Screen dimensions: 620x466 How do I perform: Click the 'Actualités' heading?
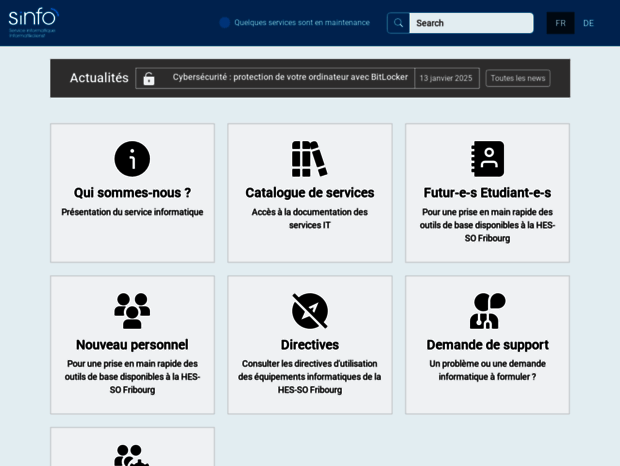pos(99,78)
